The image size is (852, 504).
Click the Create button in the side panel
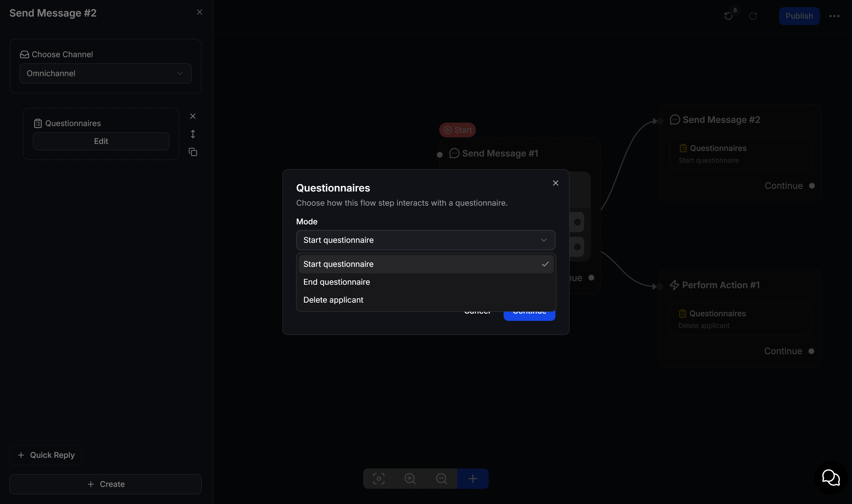[105, 484]
